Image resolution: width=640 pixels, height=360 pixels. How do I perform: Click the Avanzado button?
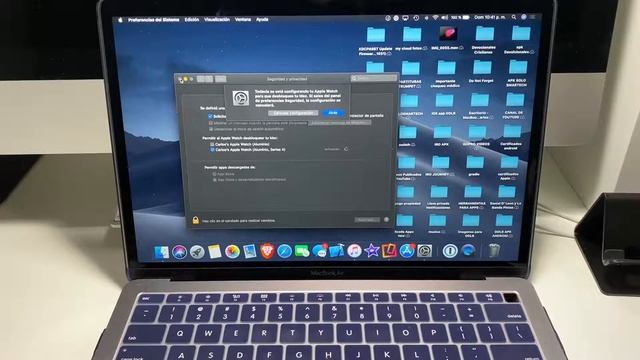tap(367, 220)
